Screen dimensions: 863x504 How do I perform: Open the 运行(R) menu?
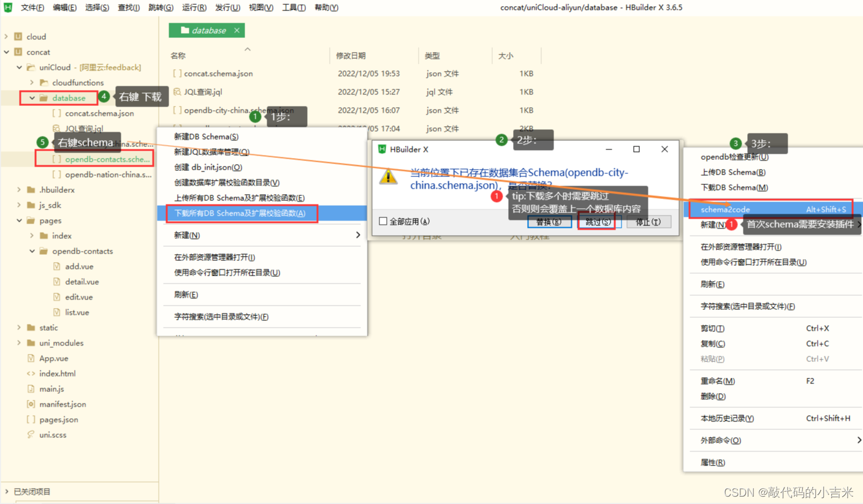[194, 7]
